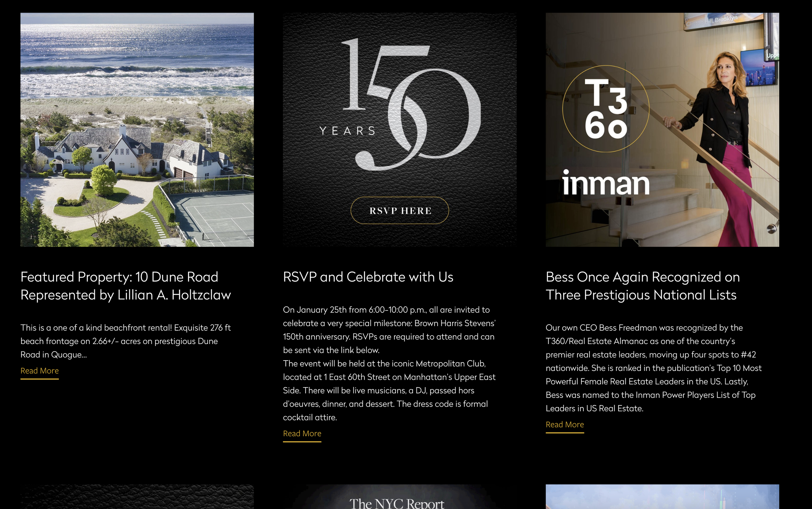Click the CEO Bess Freedman description paragraph
Image resolution: width=812 pixels, height=509 pixels.
click(x=653, y=368)
